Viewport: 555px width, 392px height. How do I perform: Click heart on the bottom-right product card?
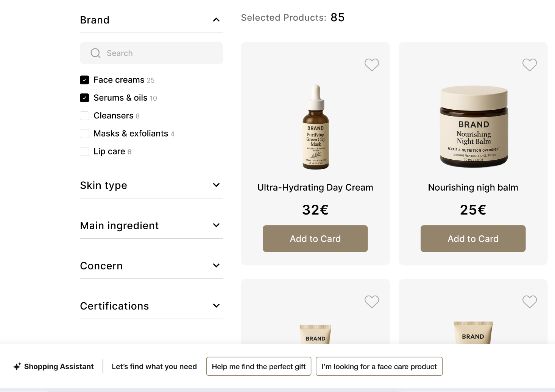(x=529, y=302)
